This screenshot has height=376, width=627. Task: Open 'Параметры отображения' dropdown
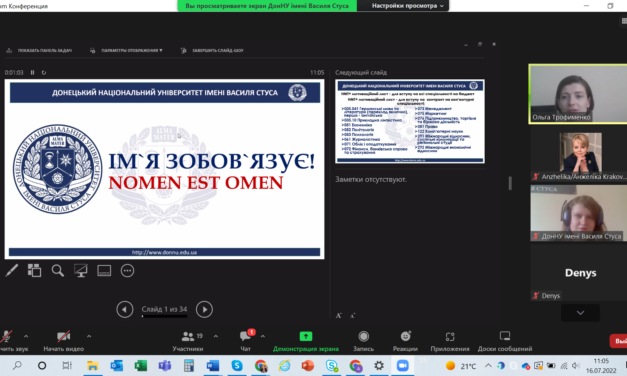[126, 50]
